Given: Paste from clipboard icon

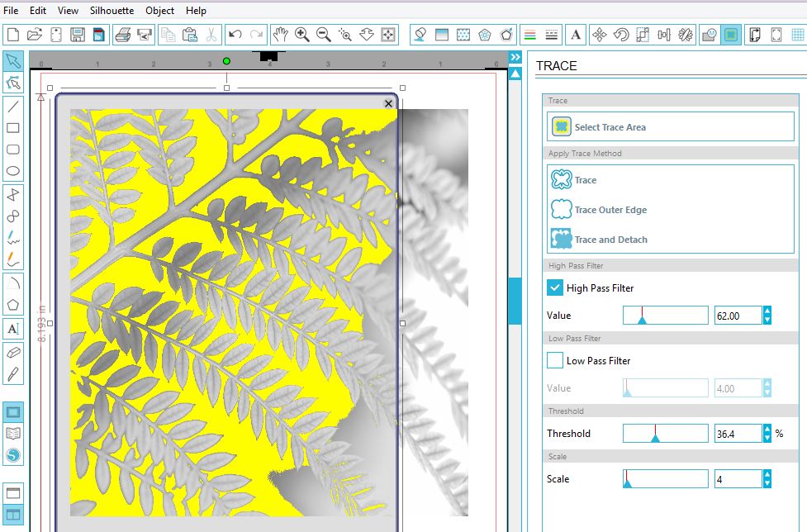Looking at the screenshot, I should [190, 35].
